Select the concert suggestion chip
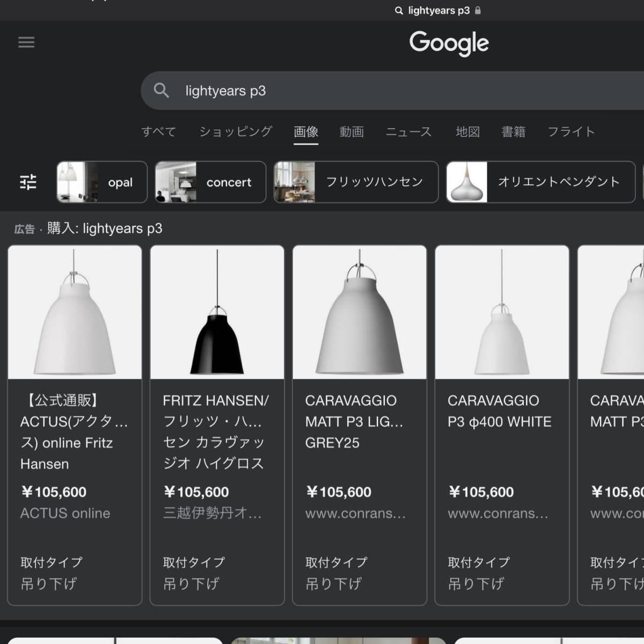The image size is (644, 644). click(x=210, y=182)
